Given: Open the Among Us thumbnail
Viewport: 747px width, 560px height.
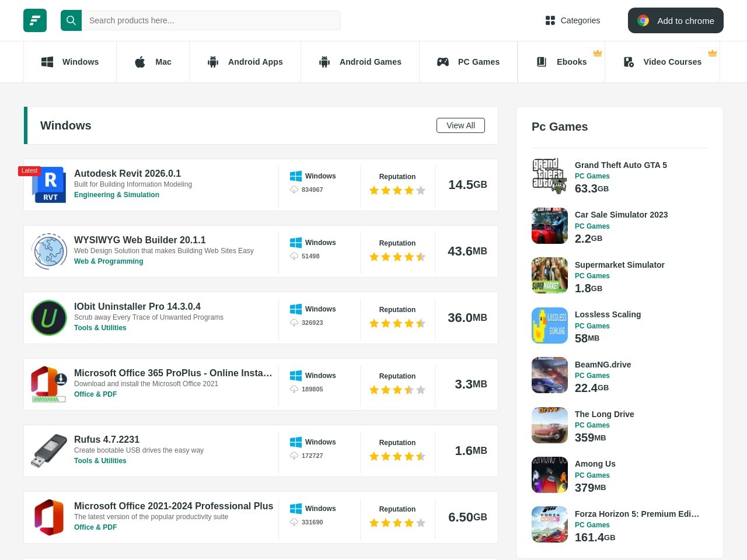Looking at the screenshot, I should tap(550, 475).
